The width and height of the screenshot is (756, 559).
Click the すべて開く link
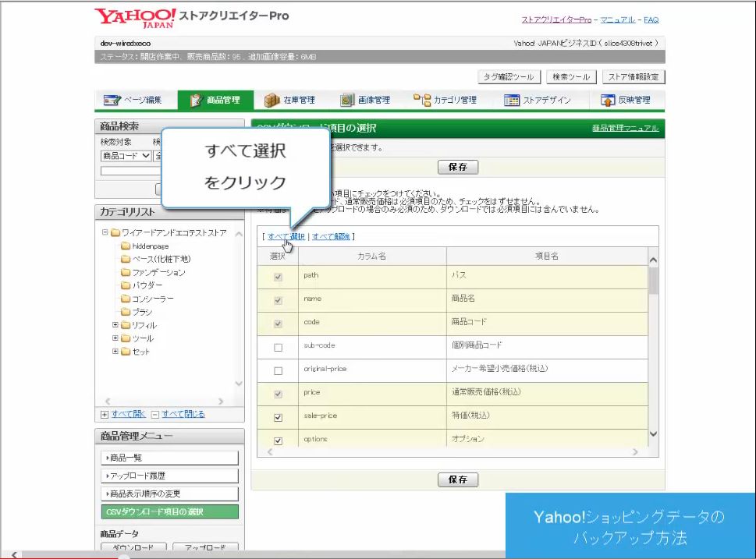pyautogui.click(x=128, y=414)
